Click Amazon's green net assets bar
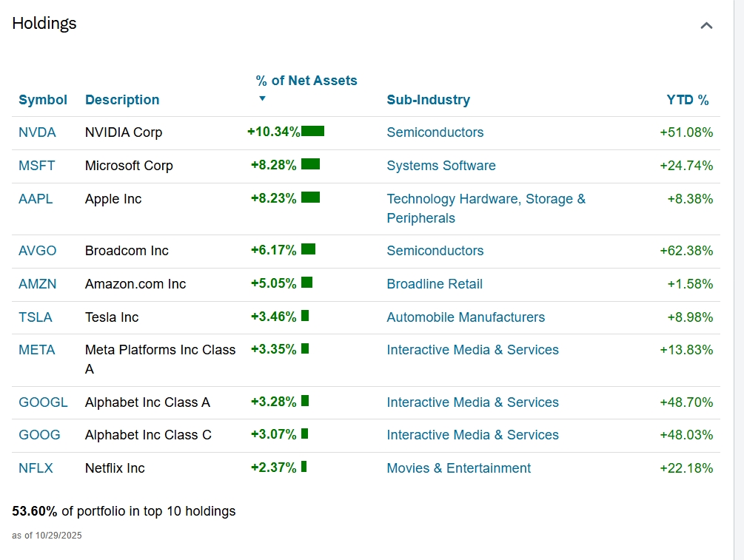 (x=307, y=283)
